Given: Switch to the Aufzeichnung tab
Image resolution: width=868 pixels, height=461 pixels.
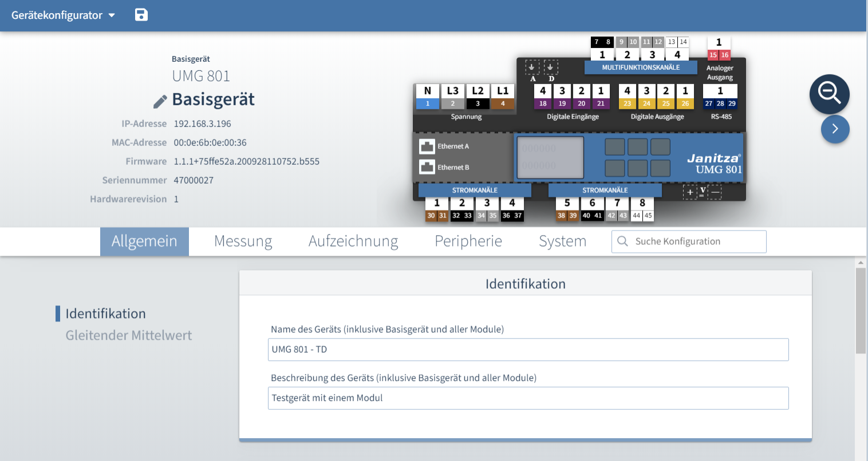Looking at the screenshot, I should [x=353, y=241].
